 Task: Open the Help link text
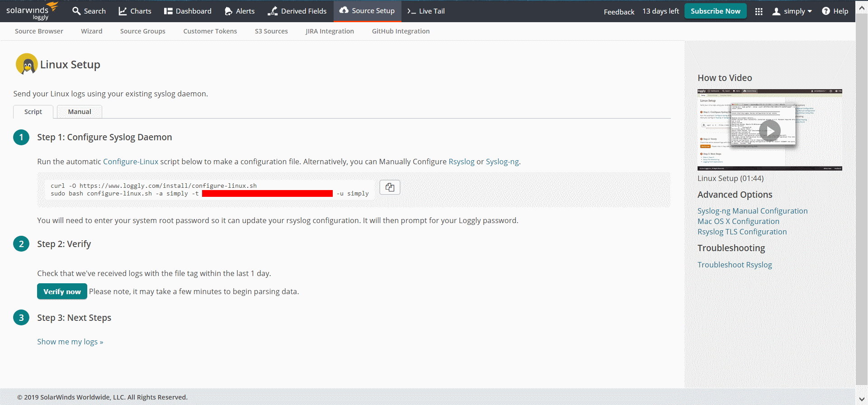[x=841, y=11]
